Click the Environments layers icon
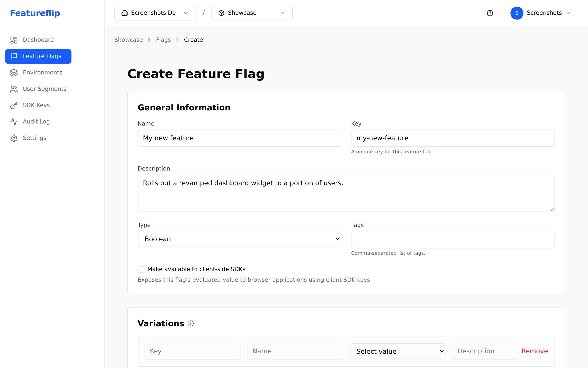This screenshot has height=368, width=588. coord(14,73)
